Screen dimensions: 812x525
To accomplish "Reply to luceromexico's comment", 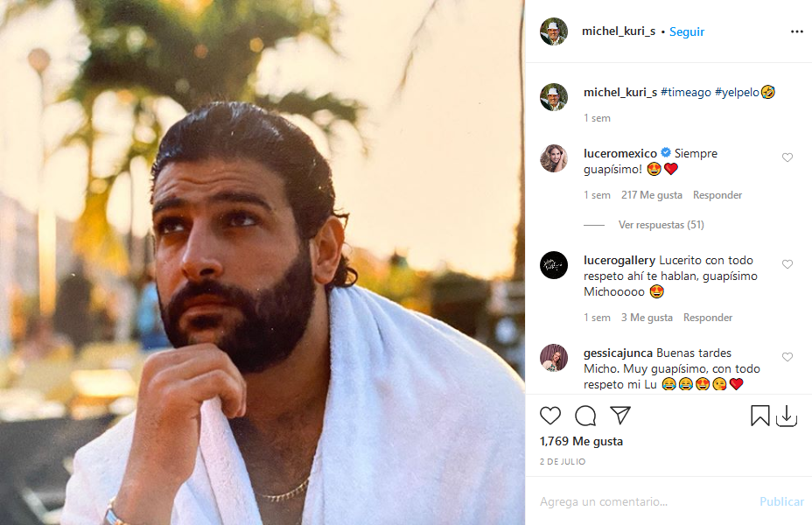I will [717, 195].
